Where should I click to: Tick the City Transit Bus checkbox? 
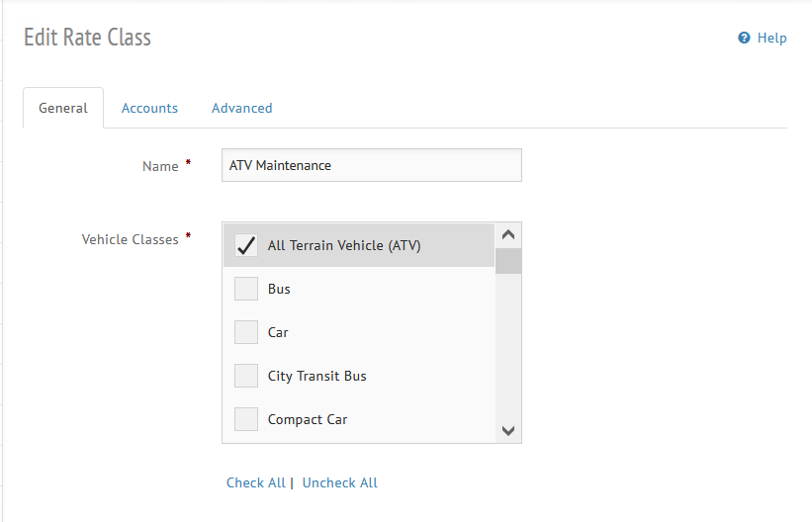pos(246,376)
